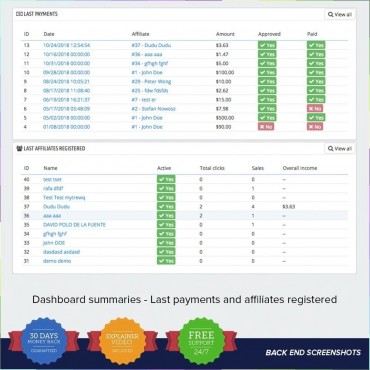Click the $7.98 payment amount
The width and height of the screenshot is (370, 370).
[222, 109]
